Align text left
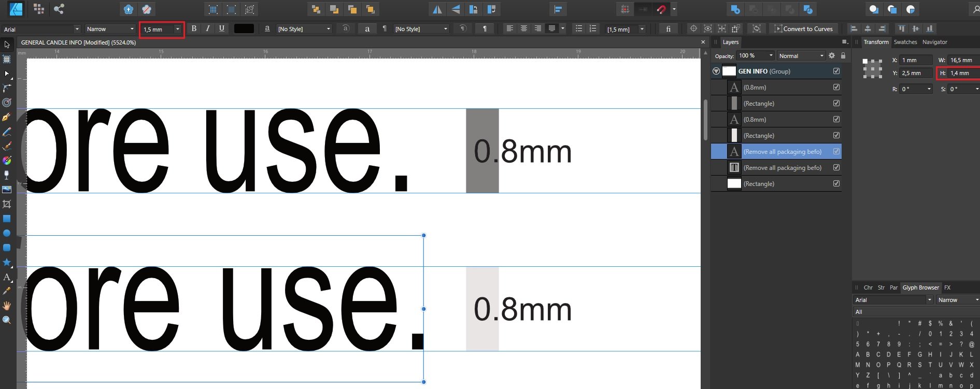Image resolution: width=980 pixels, height=389 pixels. (x=510, y=28)
